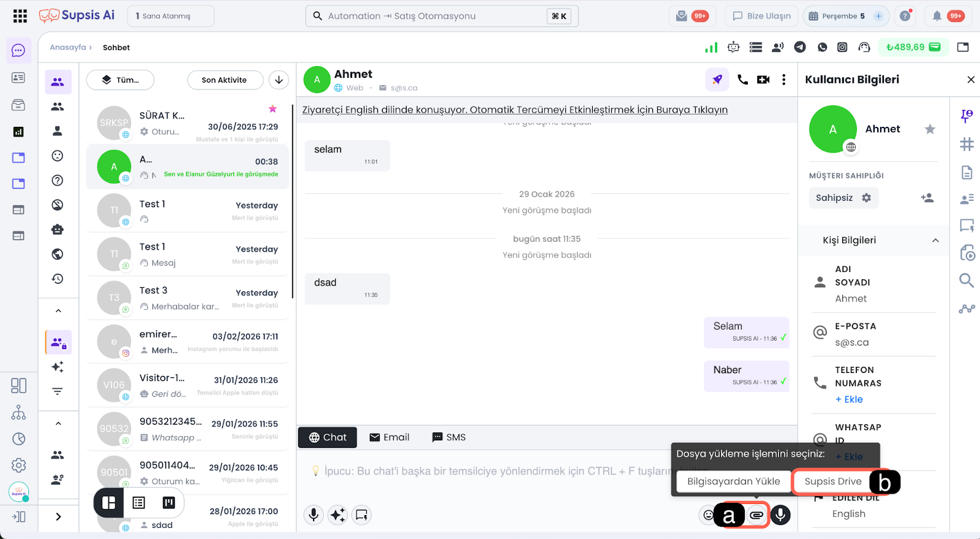The height and width of the screenshot is (539, 980).
Task: Open the attachment paperclip icon
Action: pyautogui.click(x=757, y=515)
